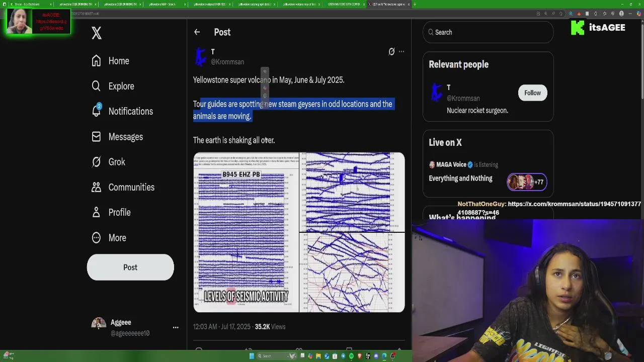Open Spotify from the taskbar

coord(351,356)
